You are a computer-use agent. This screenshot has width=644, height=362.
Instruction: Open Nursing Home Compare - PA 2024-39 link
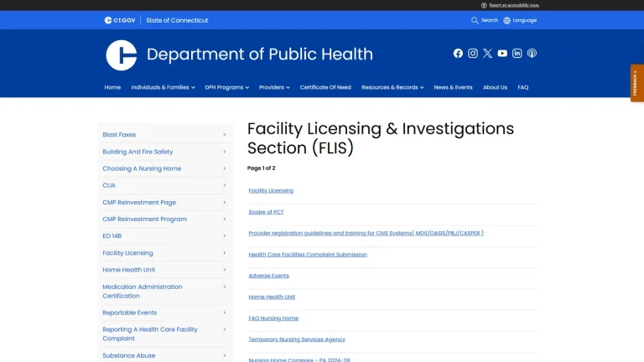click(x=299, y=359)
